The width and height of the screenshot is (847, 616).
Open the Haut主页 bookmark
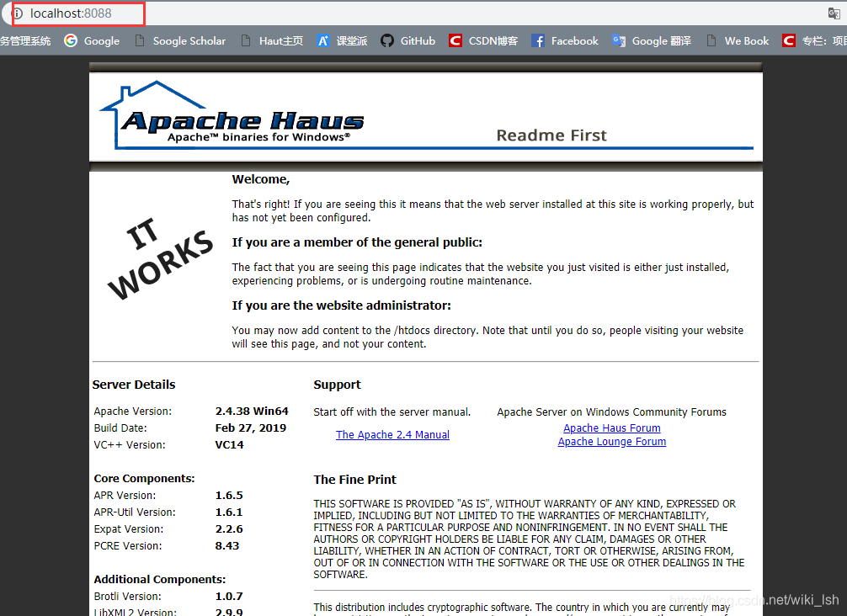pyautogui.click(x=272, y=41)
